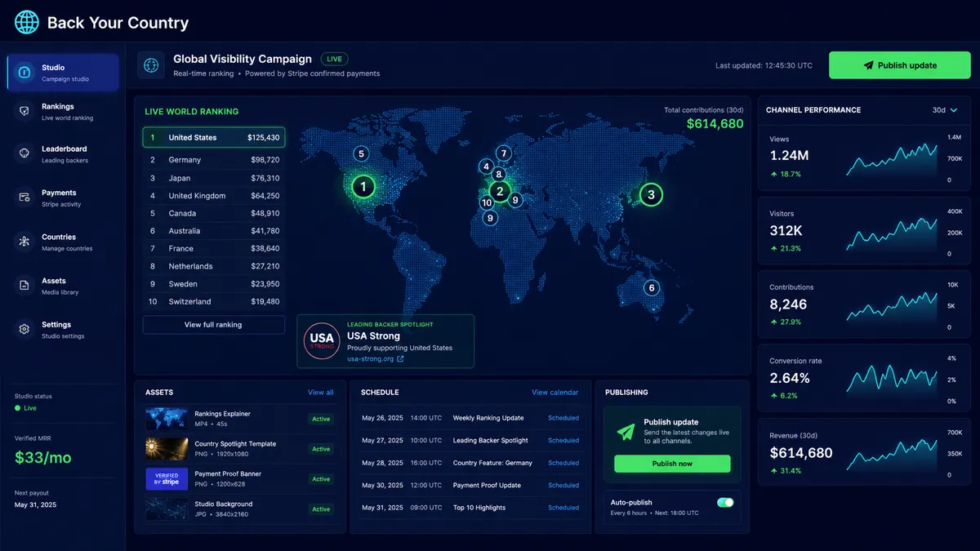Screen dimensions: 980x551
Task: Click Scheduled status for Weekly Ranking Update
Action: pos(563,418)
